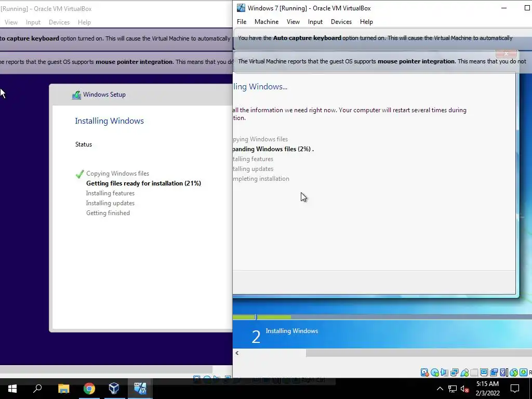The width and height of the screenshot is (532, 399).
Task: Click network tray icon in system tray
Action: pyautogui.click(x=453, y=389)
